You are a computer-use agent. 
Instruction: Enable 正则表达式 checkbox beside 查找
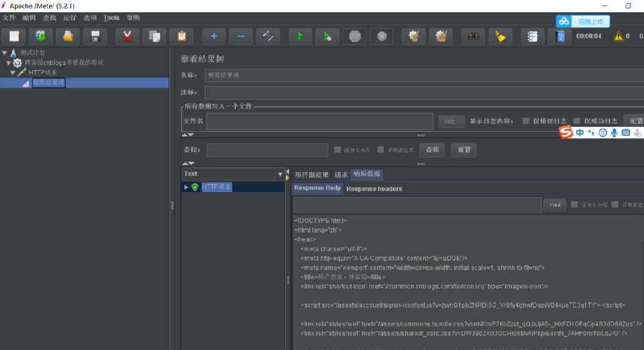(x=381, y=150)
